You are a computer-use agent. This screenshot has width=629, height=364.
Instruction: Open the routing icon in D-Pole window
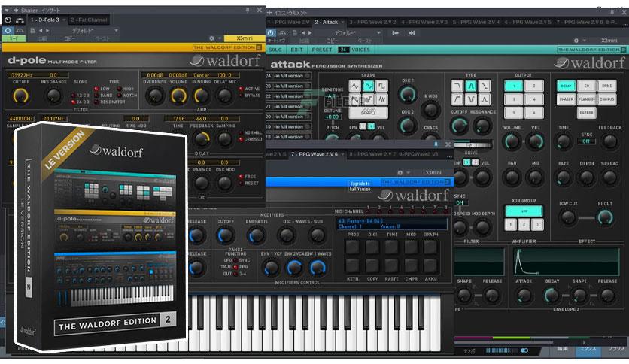coord(20,20)
